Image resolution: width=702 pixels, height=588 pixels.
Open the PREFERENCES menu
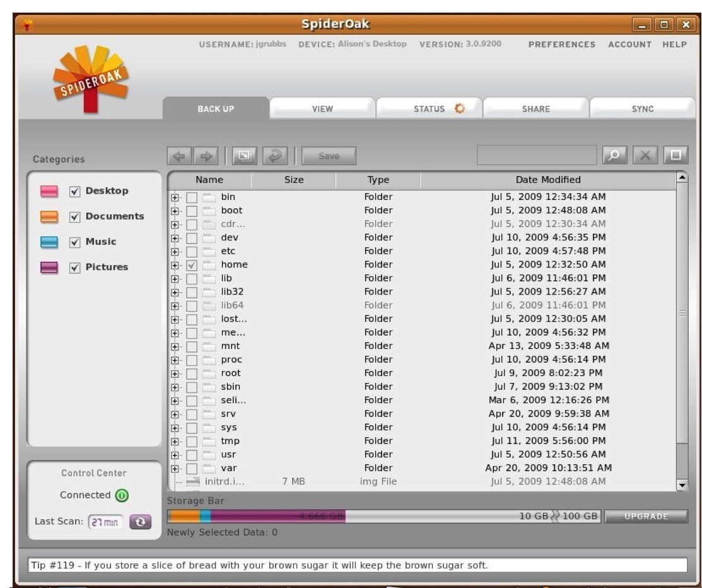point(562,44)
